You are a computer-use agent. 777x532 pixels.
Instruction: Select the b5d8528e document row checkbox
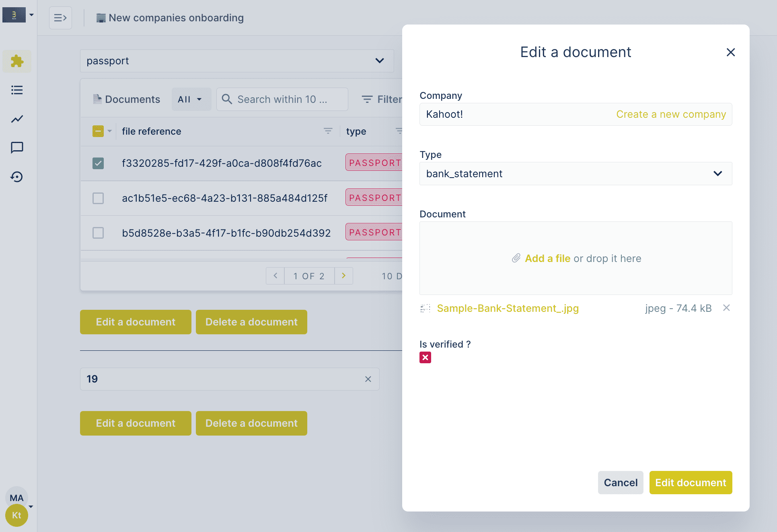pos(98,233)
